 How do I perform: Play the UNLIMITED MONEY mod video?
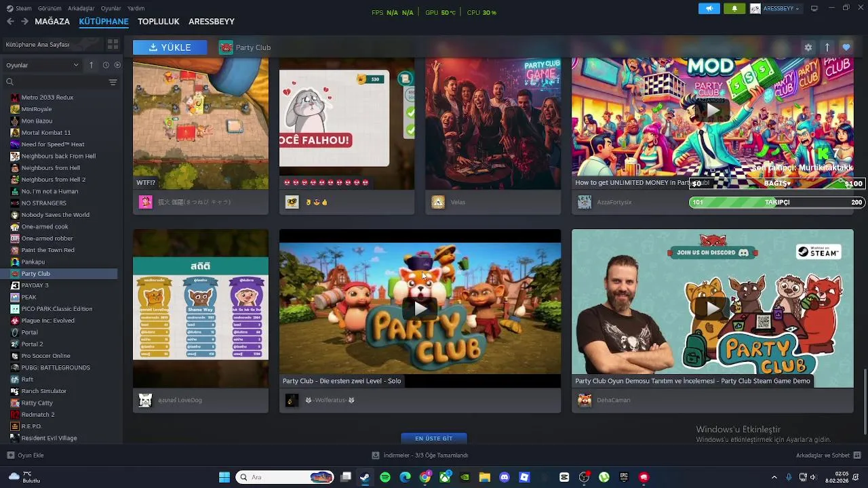click(x=712, y=110)
